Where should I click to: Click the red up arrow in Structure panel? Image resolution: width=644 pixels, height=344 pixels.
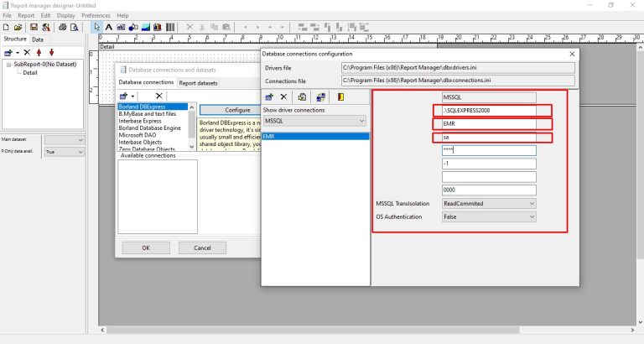pos(39,52)
